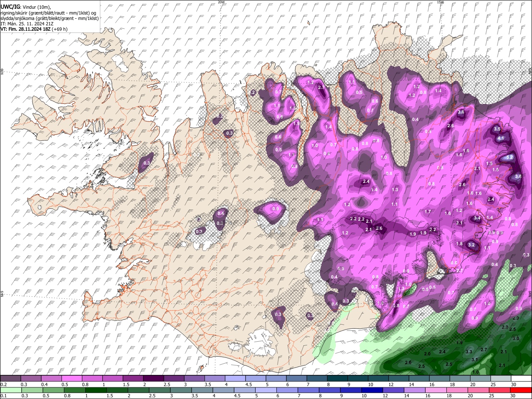The height and width of the screenshot is (399, 532).
Task: Click the 5.2 precipitation value on the map
Action: coord(510,157)
